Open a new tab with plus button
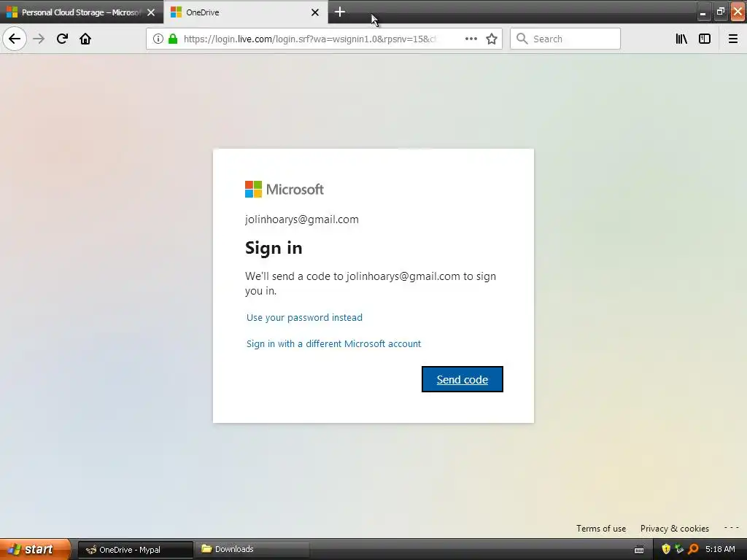 (340, 12)
